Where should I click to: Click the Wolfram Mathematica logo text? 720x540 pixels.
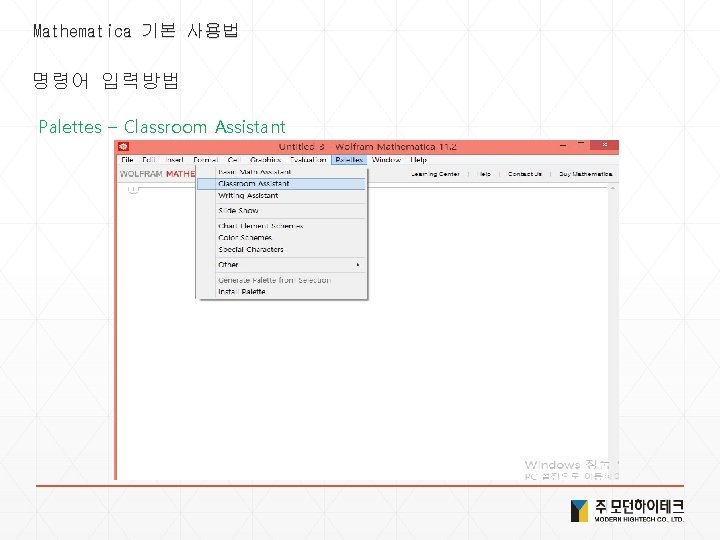(157, 174)
